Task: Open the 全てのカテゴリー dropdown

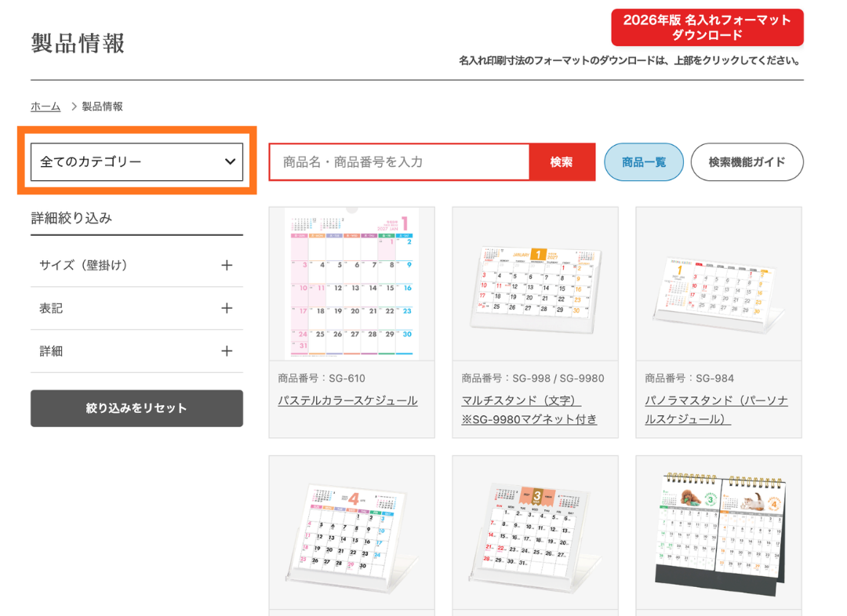Action: [x=136, y=162]
